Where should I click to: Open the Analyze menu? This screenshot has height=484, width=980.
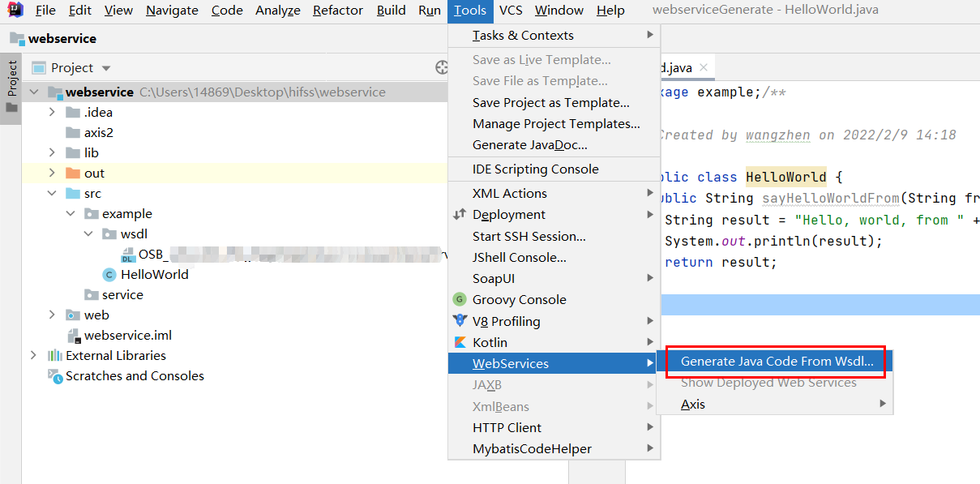coord(278,11)
